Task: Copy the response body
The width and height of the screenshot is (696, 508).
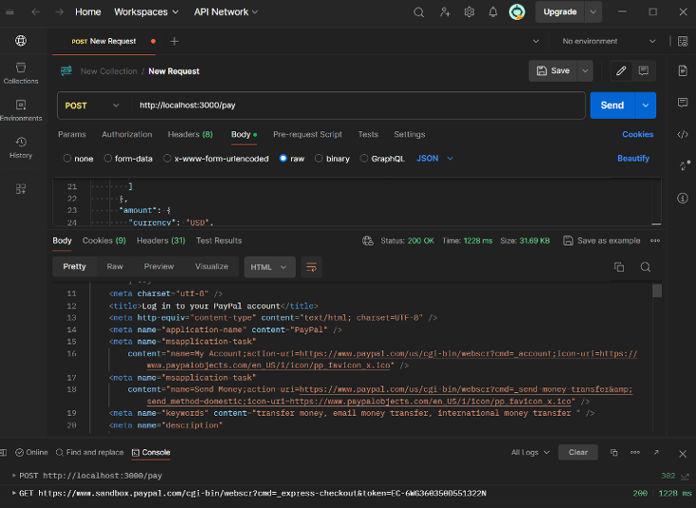Action: [619, 267]
